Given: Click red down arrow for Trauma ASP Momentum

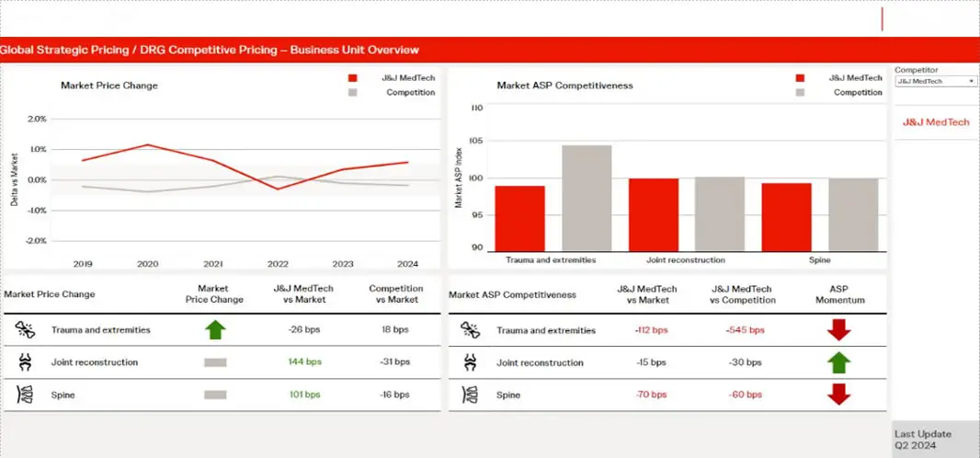Looking at the screenshot, I should 838,330.
